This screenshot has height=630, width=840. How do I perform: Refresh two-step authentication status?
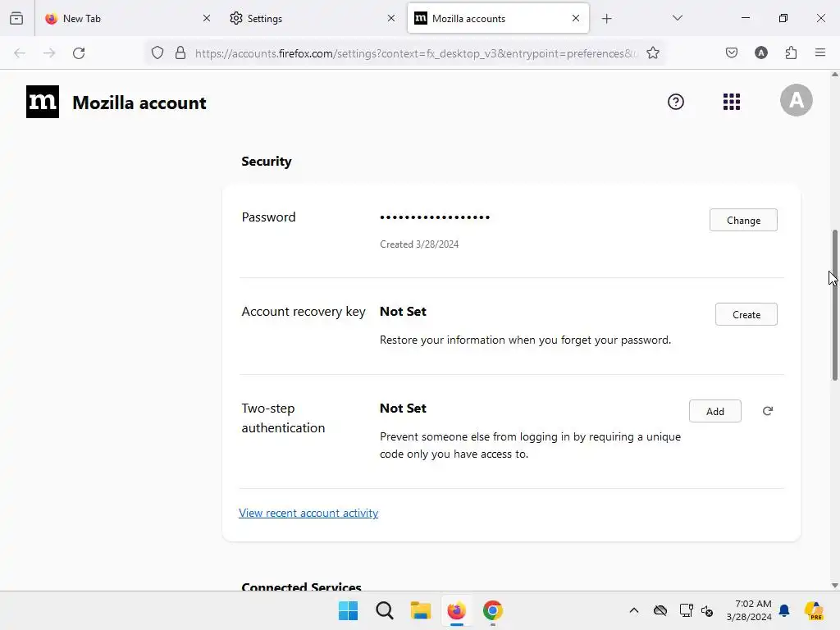coord(768,411)
